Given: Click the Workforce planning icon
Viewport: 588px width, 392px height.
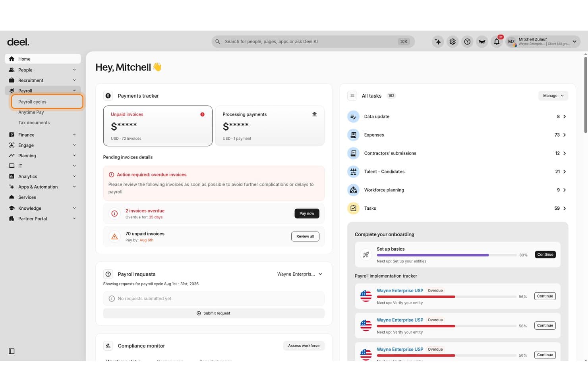Looking at the screenshot, I should point(353,190).
